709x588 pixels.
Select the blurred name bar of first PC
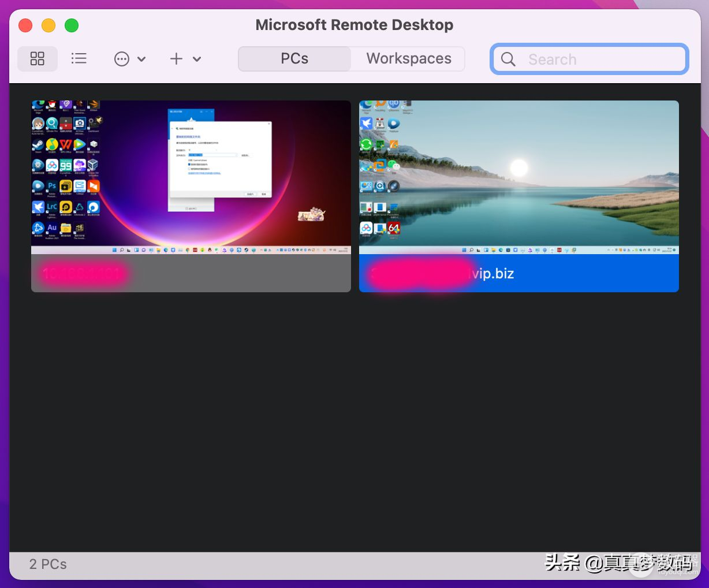click(191, 273)
